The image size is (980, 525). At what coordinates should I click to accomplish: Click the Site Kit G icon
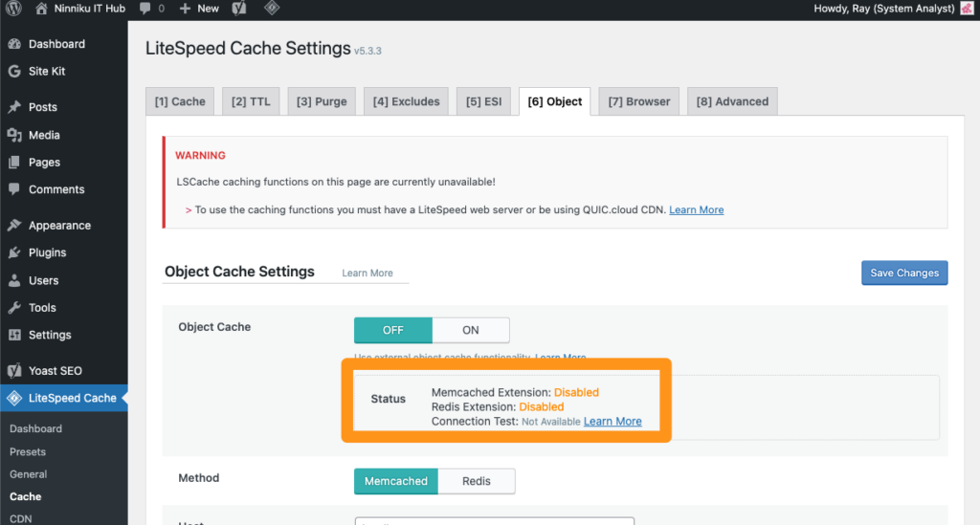14,71
